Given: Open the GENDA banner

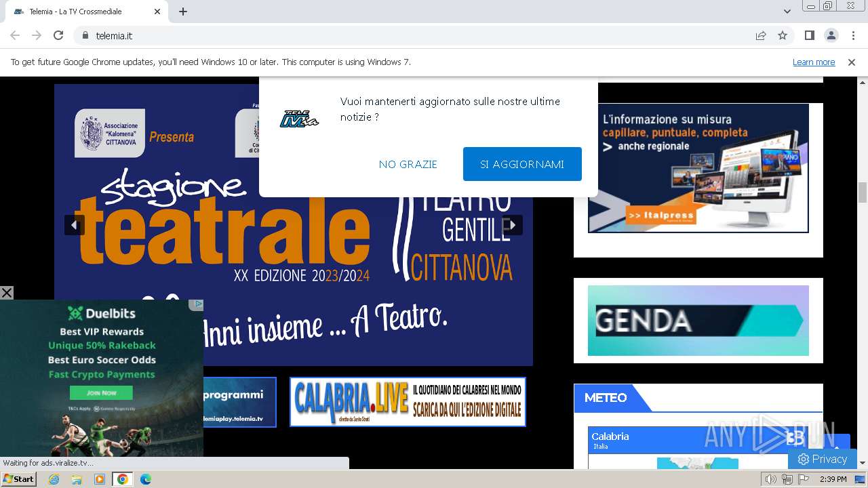Looking at the screenshot, I should click(698, 321).
